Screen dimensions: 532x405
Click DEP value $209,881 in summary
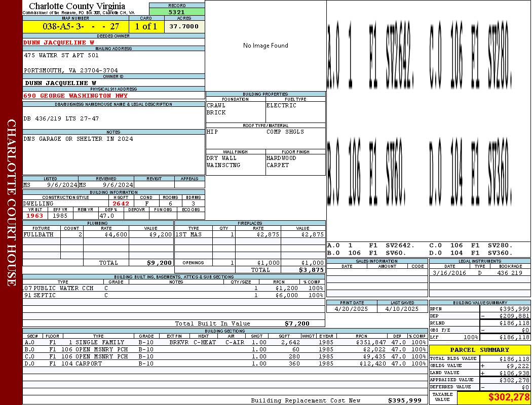(514, 316)
